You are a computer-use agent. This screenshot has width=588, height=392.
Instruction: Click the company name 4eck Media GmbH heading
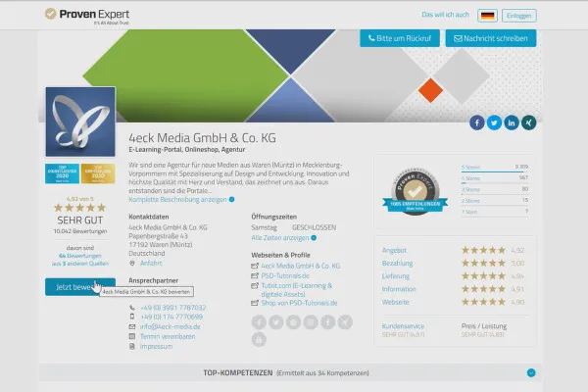[202, 138]
